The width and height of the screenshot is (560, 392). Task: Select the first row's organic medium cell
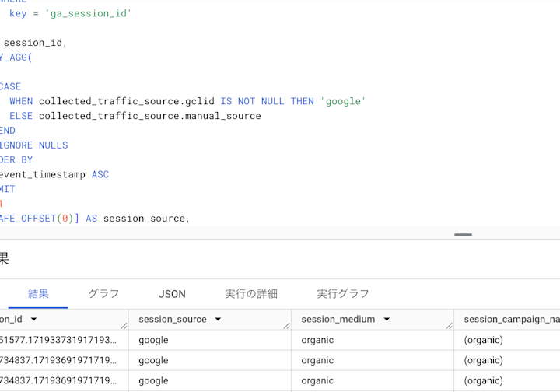coord(373,340)
